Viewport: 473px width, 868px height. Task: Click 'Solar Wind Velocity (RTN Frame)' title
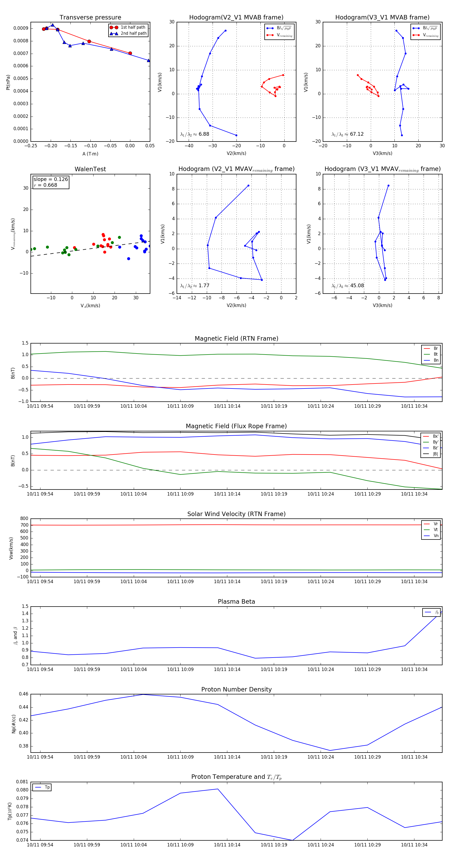click(x=236, y=514)
